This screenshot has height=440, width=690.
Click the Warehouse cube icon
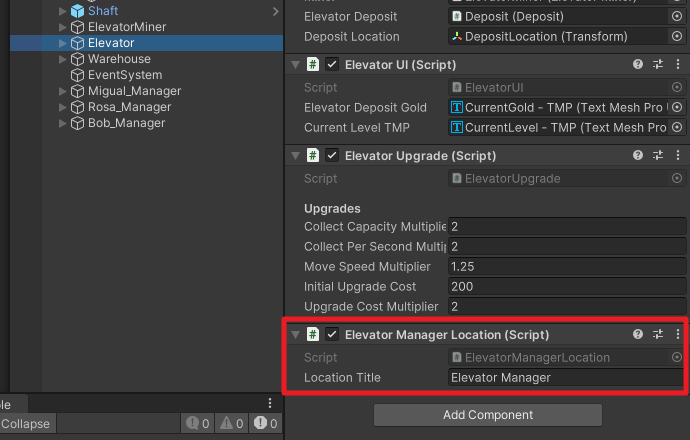pos(77,59)
